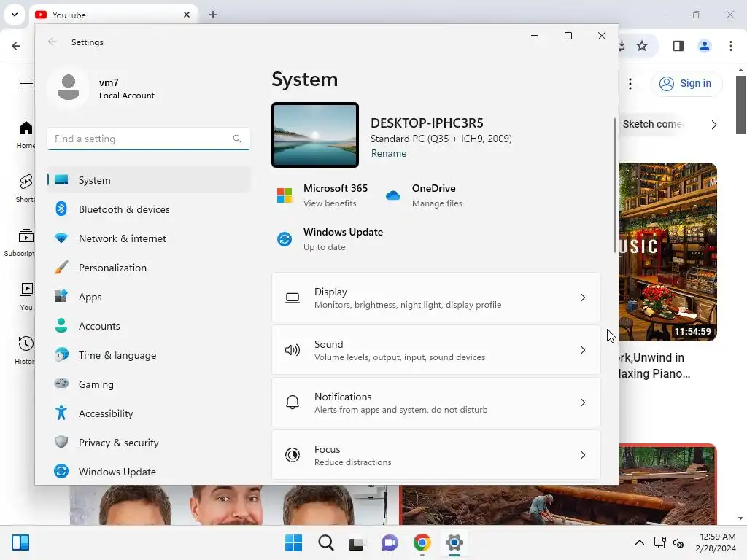Click the Accessibility figure icon
The height and width of the screenshot is (560, 747).
tap(61, 413)
